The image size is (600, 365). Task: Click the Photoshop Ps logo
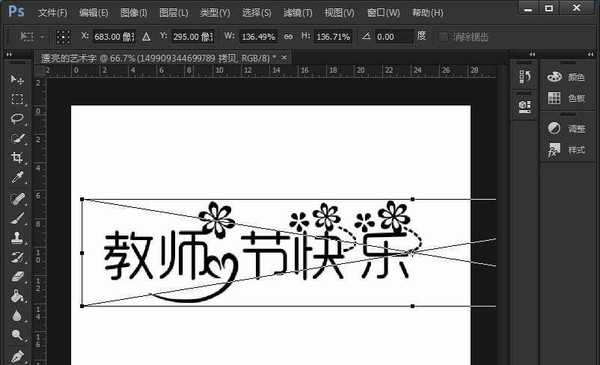(x=16, y=11)
